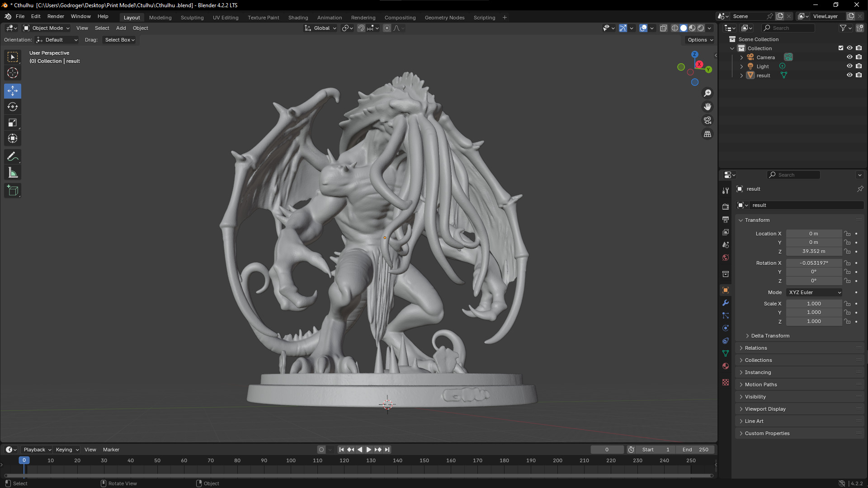This screenshot has width=868, height=488.
Task: Activate the Scale tool
Action: (13, 122)
